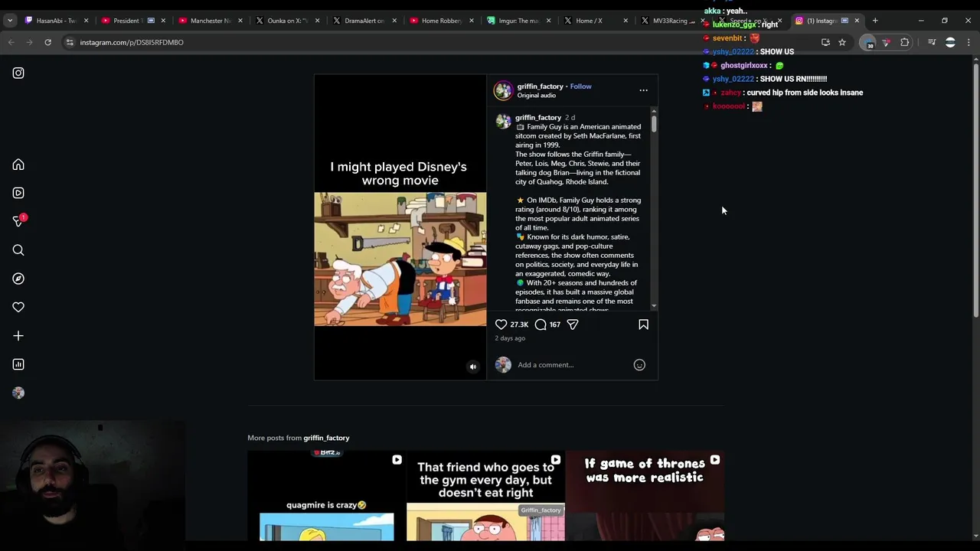Open Chrome profile avatar button

[950, 42]
